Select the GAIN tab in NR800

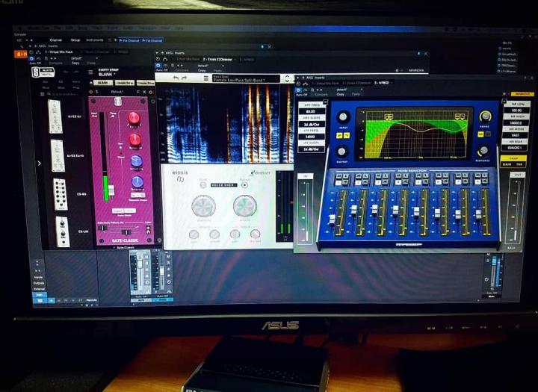507,164
